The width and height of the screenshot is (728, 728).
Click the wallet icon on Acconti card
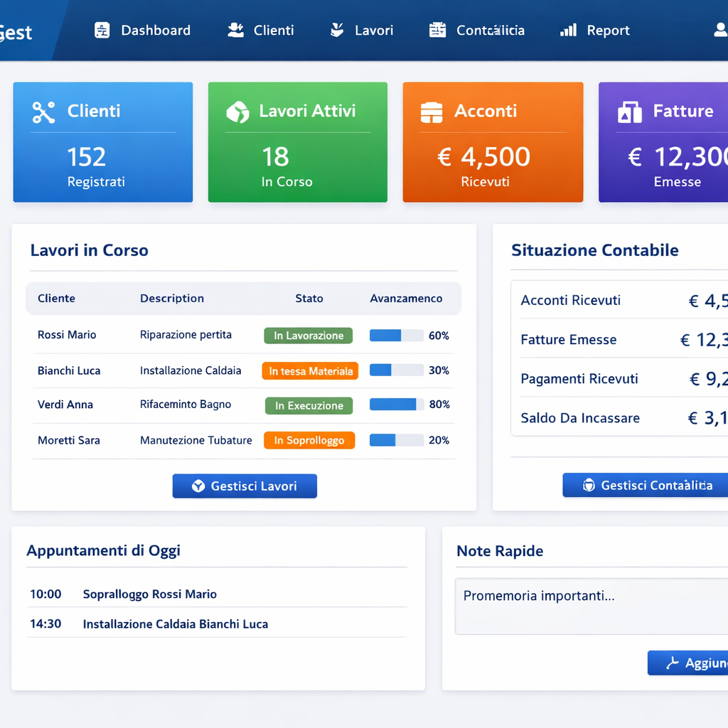click(x=432, y=112)
